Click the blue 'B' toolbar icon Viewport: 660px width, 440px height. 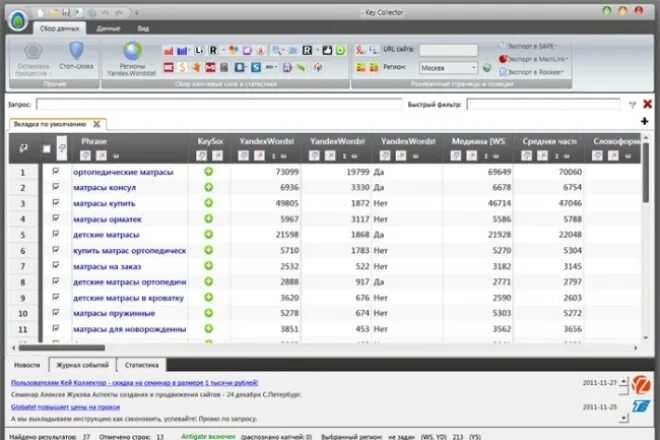coord(240,67)
